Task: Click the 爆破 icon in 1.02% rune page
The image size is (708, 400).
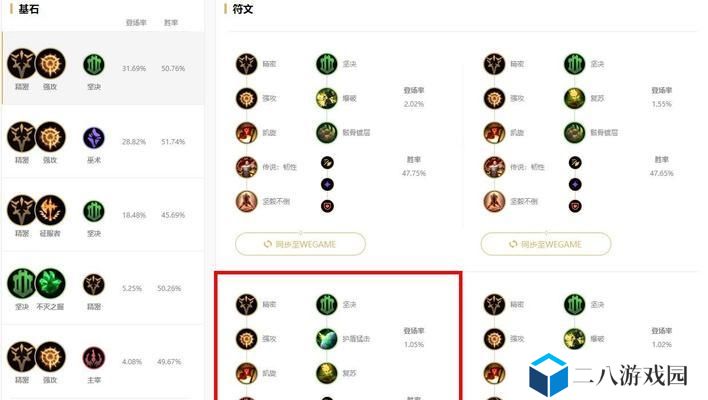Action: pos(574,339)
